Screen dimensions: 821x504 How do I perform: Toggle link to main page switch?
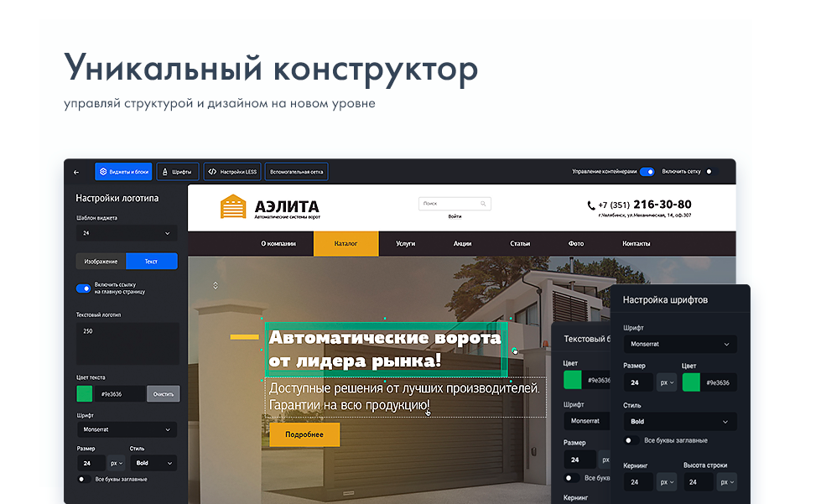(84, 288)
